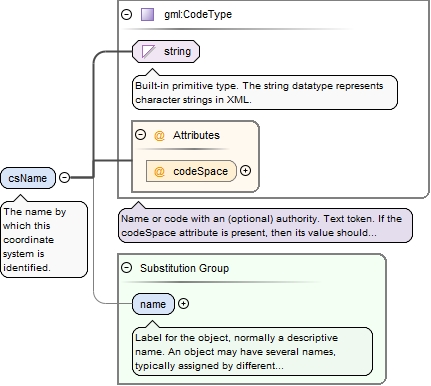Click the orange @ icon beside Attributes
This screenshot has height=386, width=431.
pos(159,135)
